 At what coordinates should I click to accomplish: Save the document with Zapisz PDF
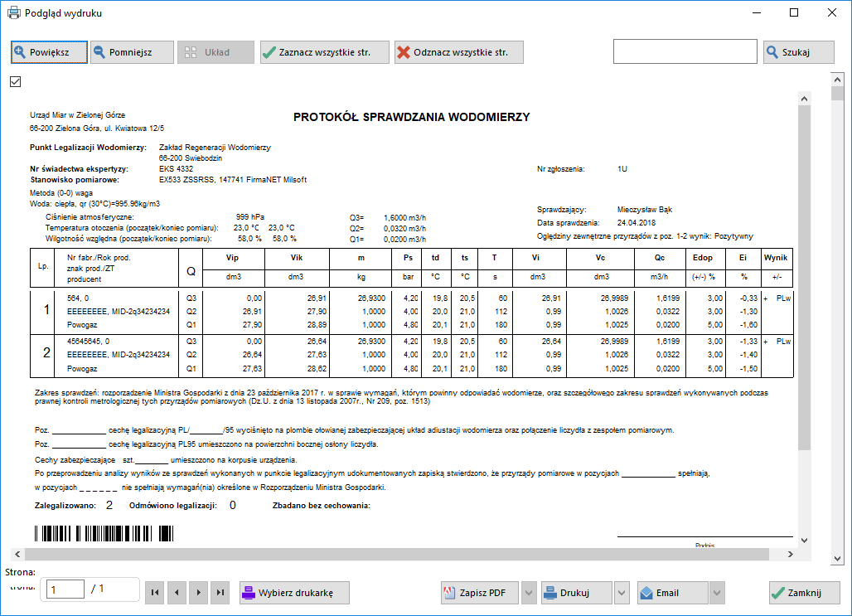point(480,593)
